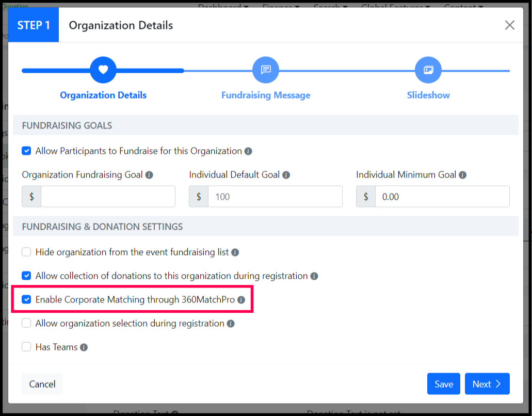Focus the Organization Fundraising Goal input field
Image resolution: width=532 pixels, height=416 pixels.
(108, 197)
